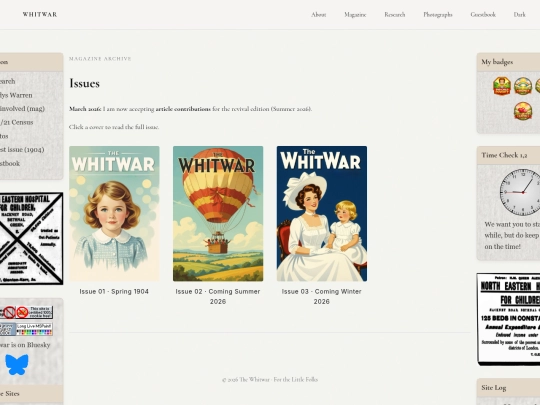Click the 'Issues' page heading
The height and width of the screenshot is (405, 540).
coord(84,83)
